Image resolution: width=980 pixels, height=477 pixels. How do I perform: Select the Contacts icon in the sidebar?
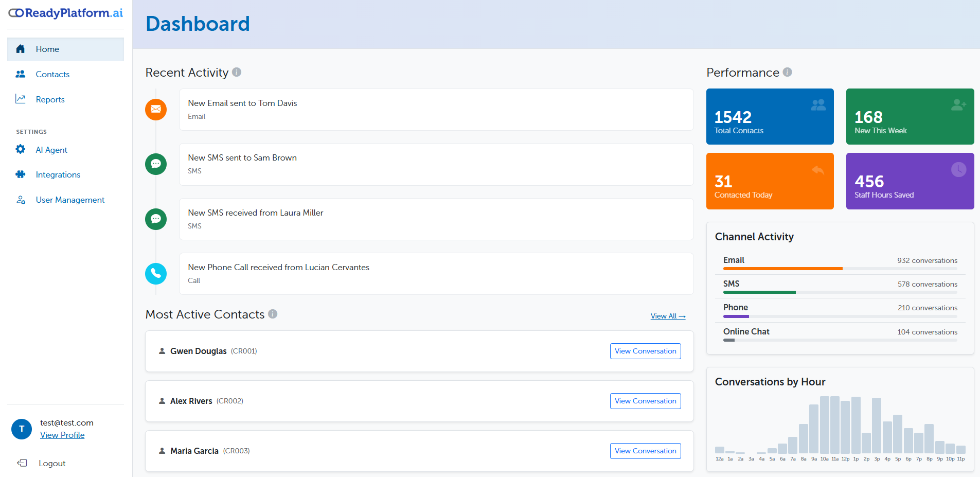pyautogui.click(x=21, y=74)
